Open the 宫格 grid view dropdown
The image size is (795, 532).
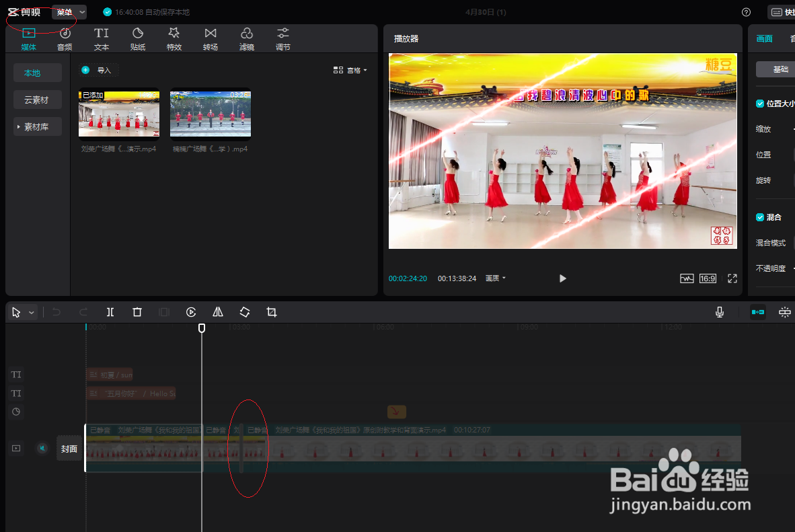tap(350, 70)
